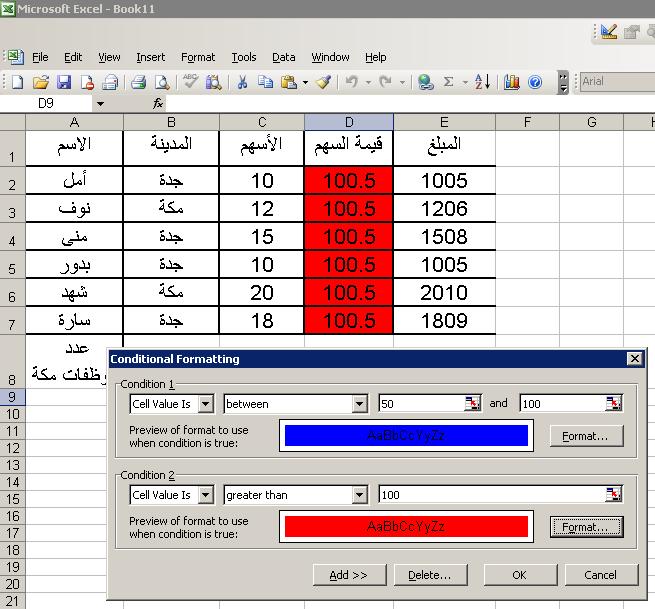Image resolution: width=655 pixels, height=609 pixels.
Task: Click the Sort Ascending A-Z icon
Action: [x=482, y=82]
